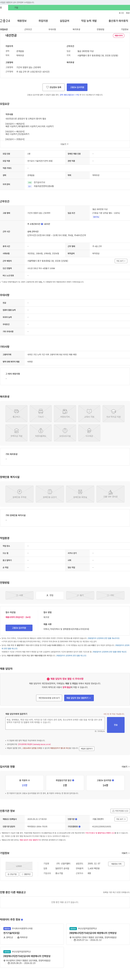This screenshot has height=980, width=130.
Task: Click the 주택자금 지원 welfare icon
Action: click(x=16, y=433)
